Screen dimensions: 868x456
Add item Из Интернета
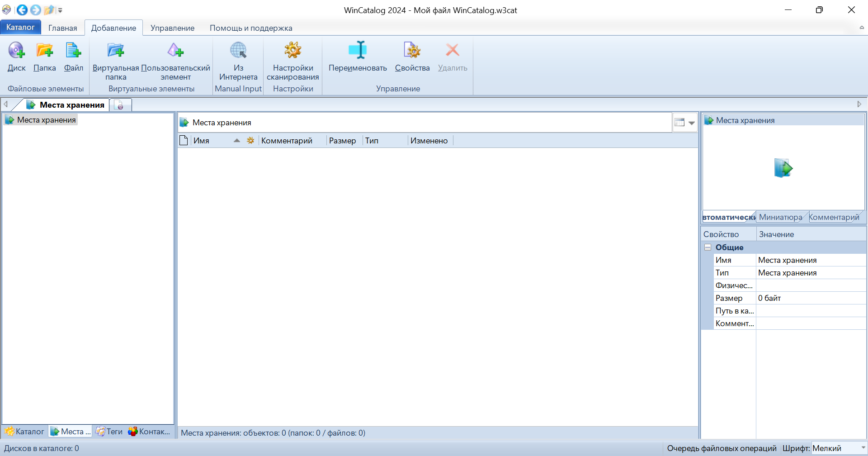click(238, 61)
